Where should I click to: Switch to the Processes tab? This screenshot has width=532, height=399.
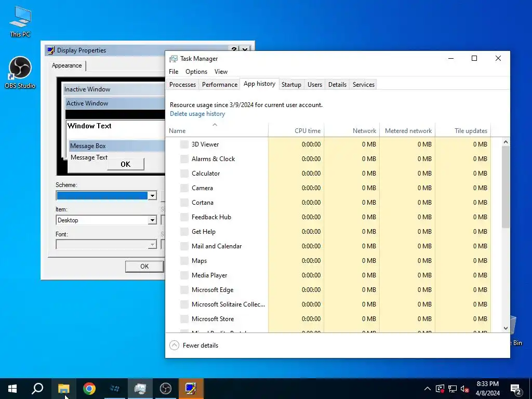coord(182,85)
